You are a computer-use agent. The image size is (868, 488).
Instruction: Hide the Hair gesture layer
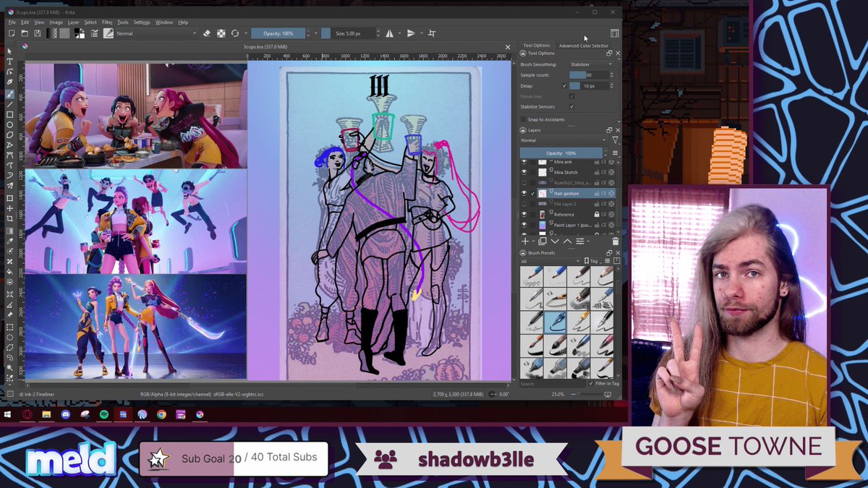pyautogui.click(x=524, y=193)
